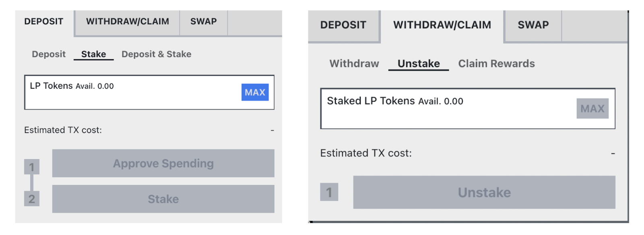Screen dimensions: 644x235
Task: Open the SWAP tab in the Unstake panel
Action: click(533, 25)
